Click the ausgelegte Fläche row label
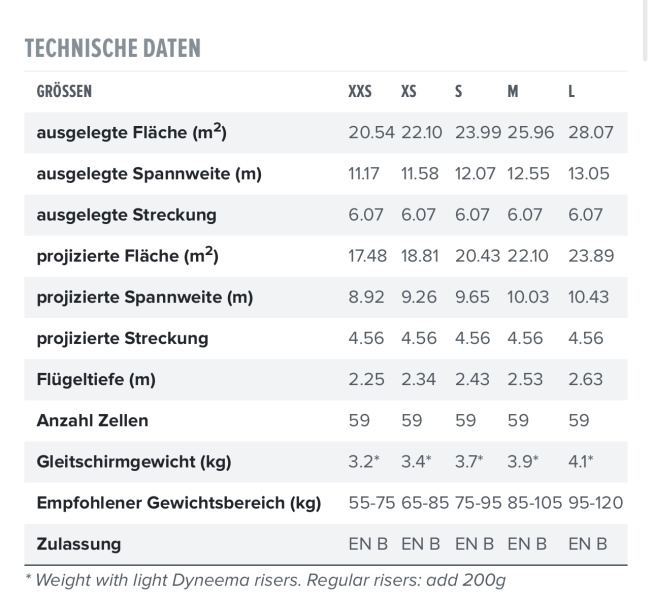The height and width of the screenshot is (600, 652). click(x=131, y=132)
